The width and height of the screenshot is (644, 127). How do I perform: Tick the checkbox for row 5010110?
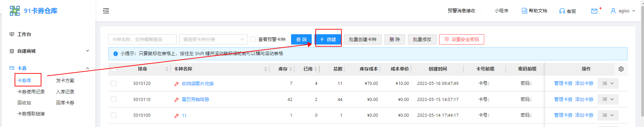[113, 99]
